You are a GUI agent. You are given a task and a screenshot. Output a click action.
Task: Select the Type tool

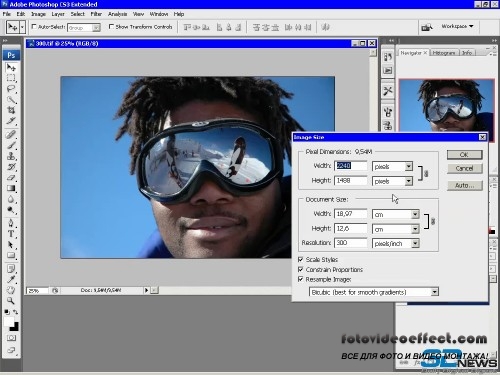[x=11, y=234]
